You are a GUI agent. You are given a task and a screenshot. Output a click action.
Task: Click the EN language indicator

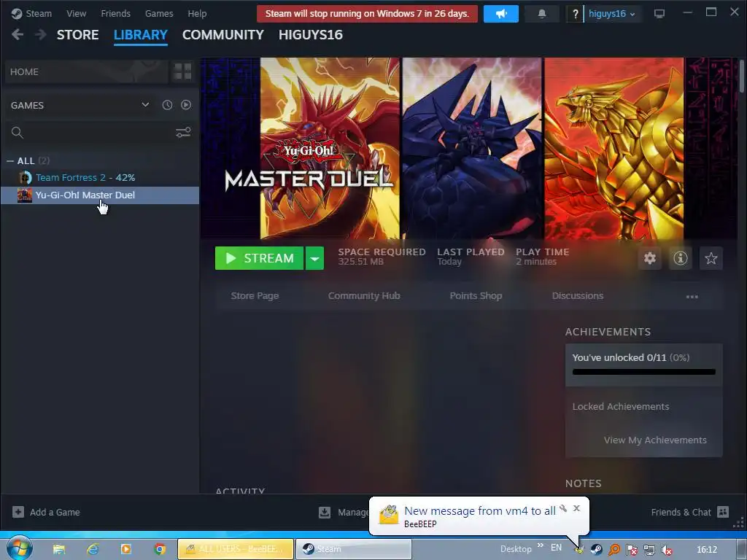pyautogui.click(x=556, y=548)
